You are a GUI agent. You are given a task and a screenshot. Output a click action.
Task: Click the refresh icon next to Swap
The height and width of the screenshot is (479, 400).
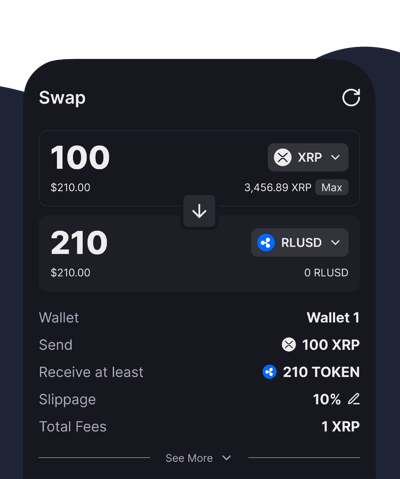click(351, 97)
